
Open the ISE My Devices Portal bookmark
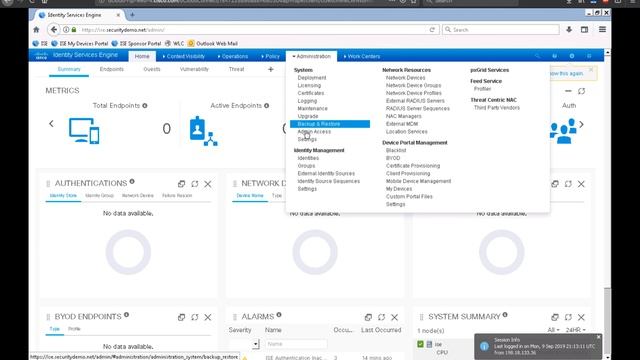[x=80, y=43]
